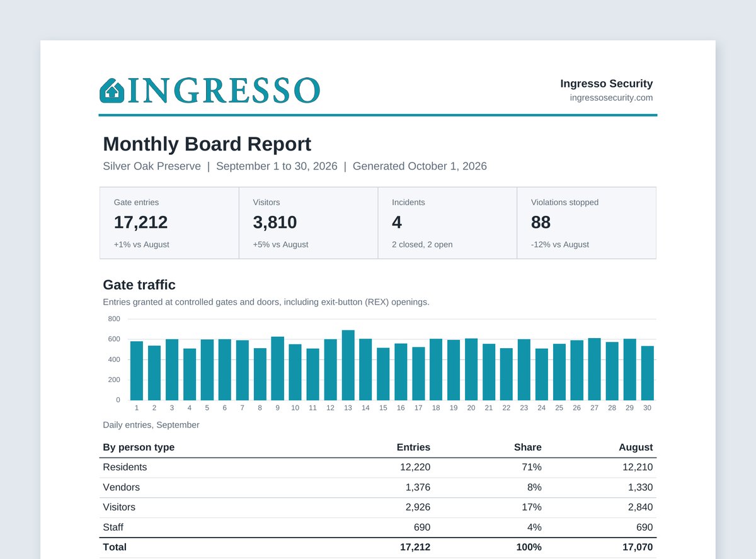
Task: Click the Visitors row label in table
Action: coord(119,507)
